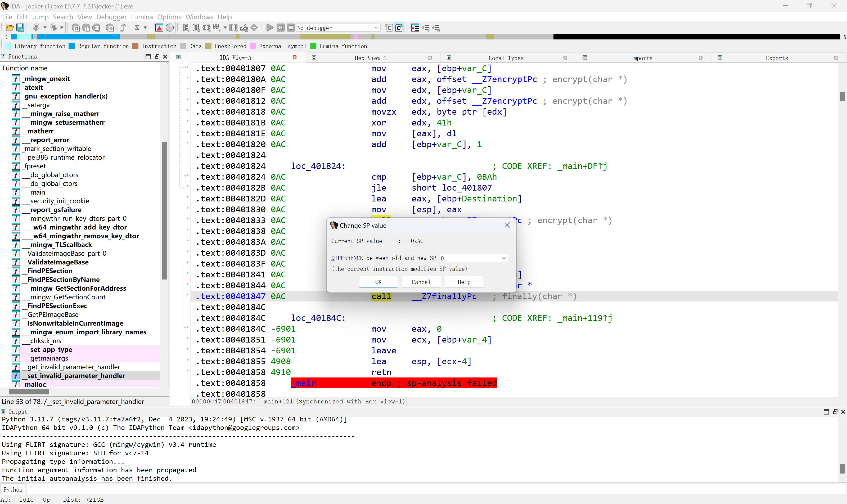Click the pause process toolbar icon

(x=280, y=28)
